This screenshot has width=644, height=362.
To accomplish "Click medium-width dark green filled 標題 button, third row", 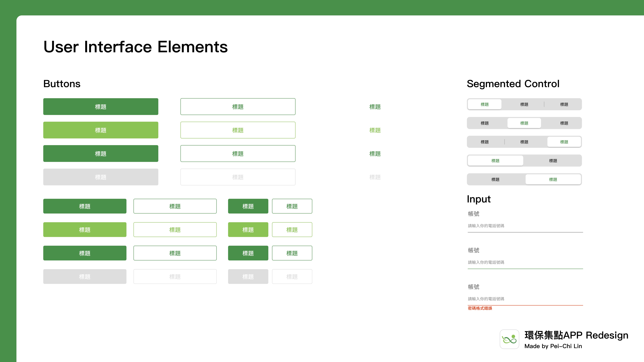I will coord(85,253).
